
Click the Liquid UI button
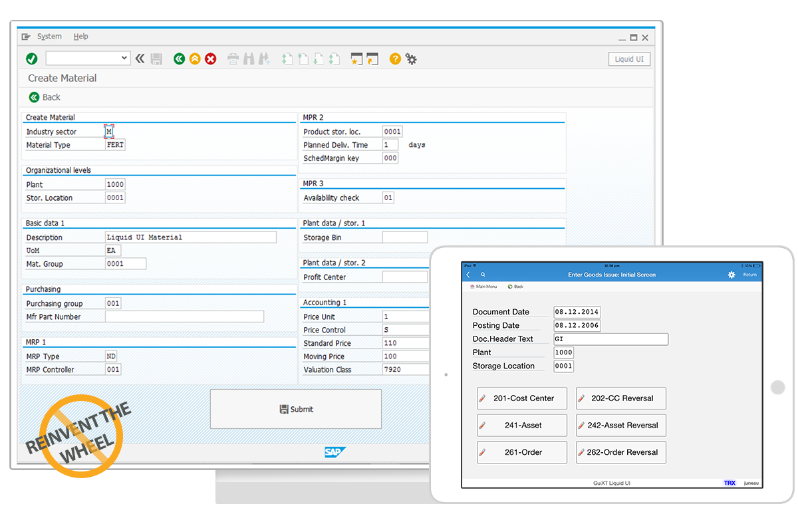[x=628, y=59]
